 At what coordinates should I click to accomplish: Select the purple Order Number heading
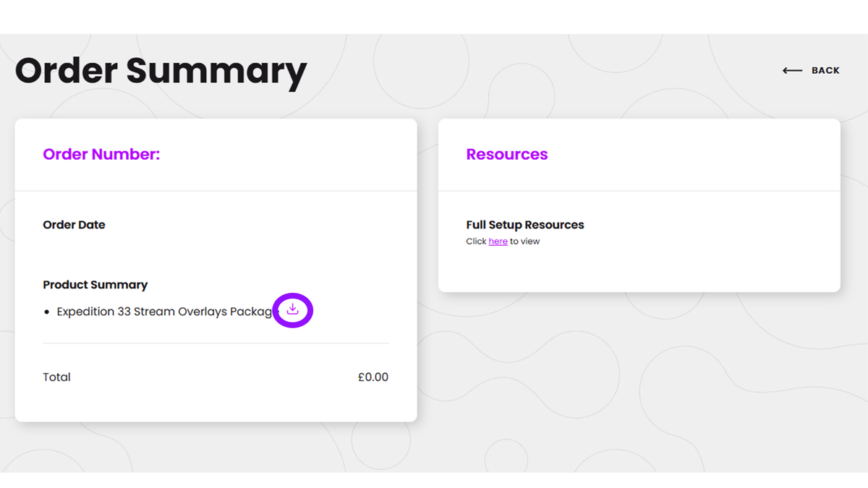pos(101,154)
